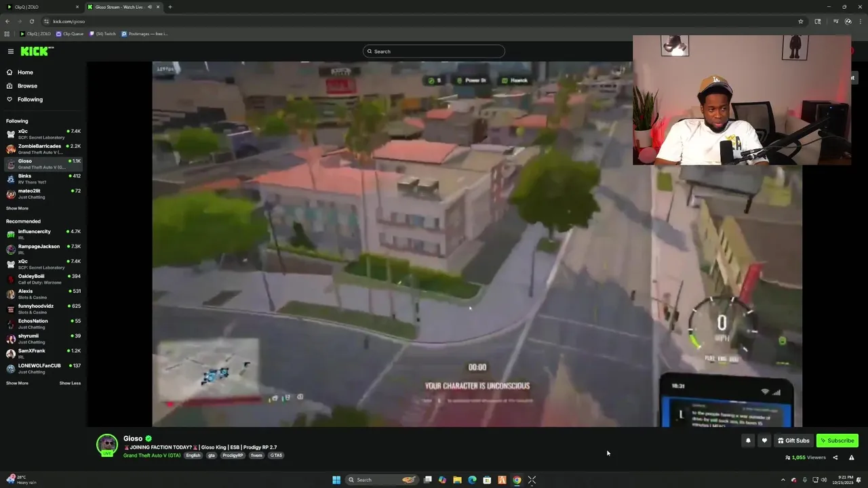
Task: Open Binks channel in sidebar
Action: pyautogui.click(x=43, y=179)
